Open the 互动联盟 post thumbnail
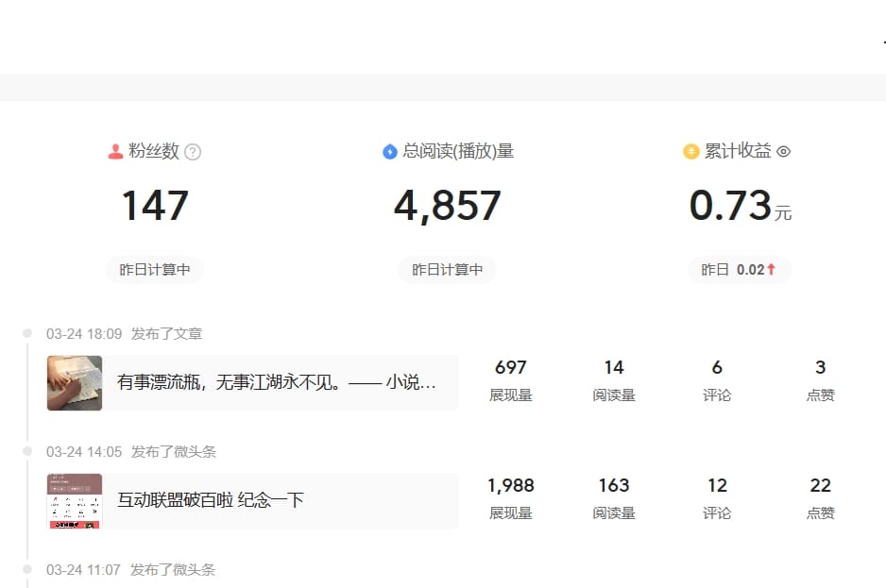 (x=75, y=500)
